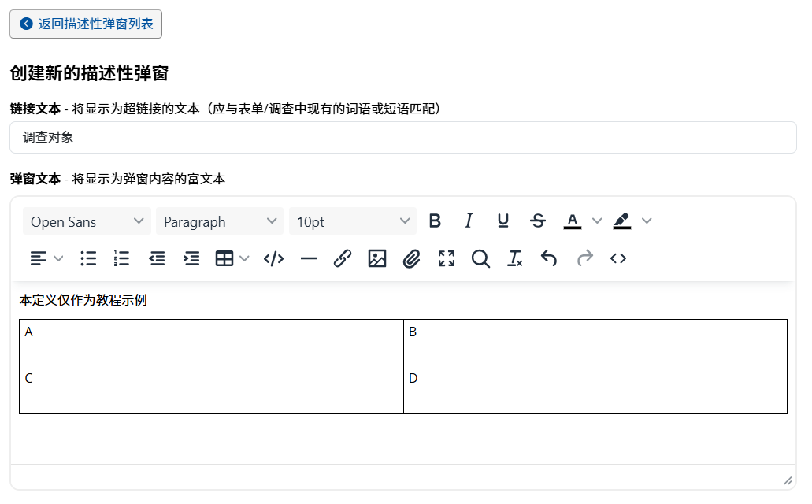
Task: Go back to 返回描述性弹窗列表
Action: click(86, 24)
